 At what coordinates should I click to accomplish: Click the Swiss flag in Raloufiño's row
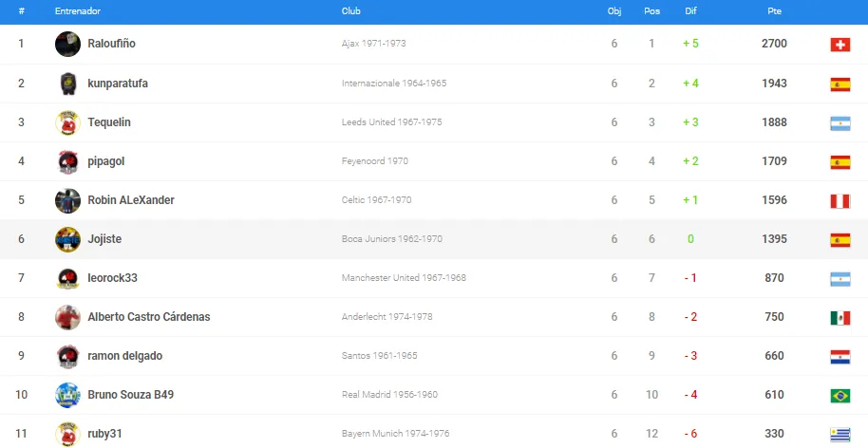[840, 45]
